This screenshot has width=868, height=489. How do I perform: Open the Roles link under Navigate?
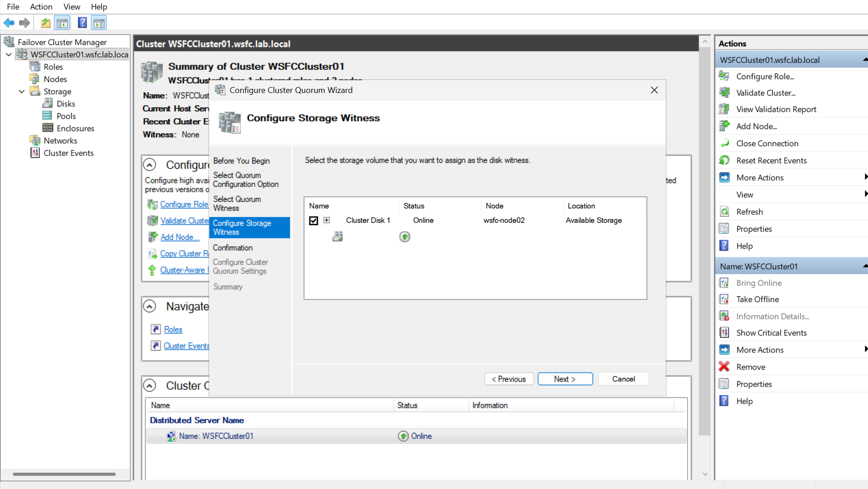(173, 329)
